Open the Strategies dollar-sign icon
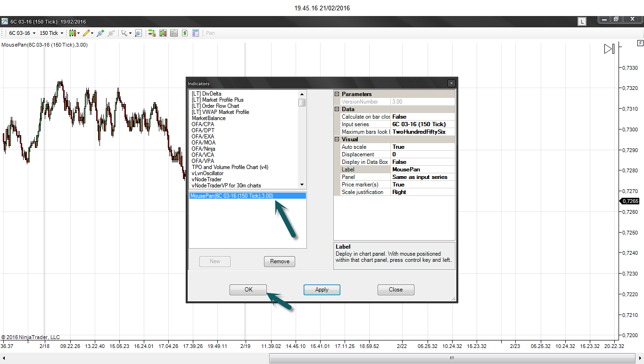Screen dimensions: 644x364 tap(185, 33)
